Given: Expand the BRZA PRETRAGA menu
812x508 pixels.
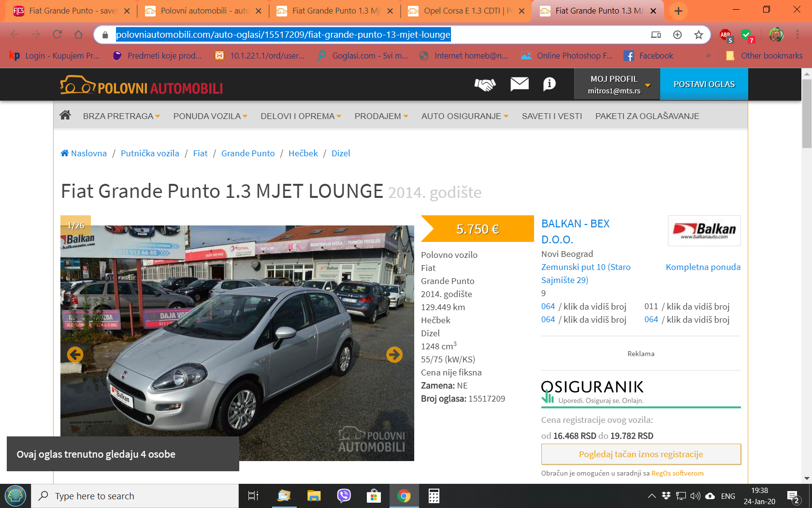Looking at the screenshot, I should pyautogui.click(x=121, y=116).
